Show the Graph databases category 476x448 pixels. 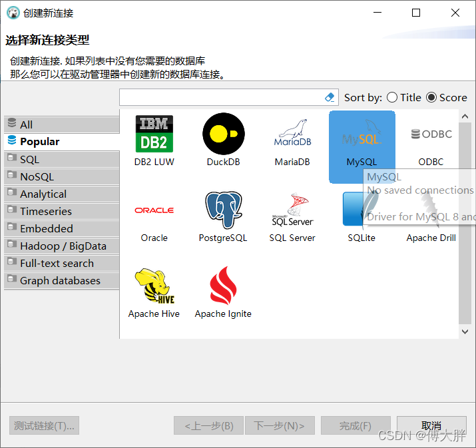pos(62,280)
